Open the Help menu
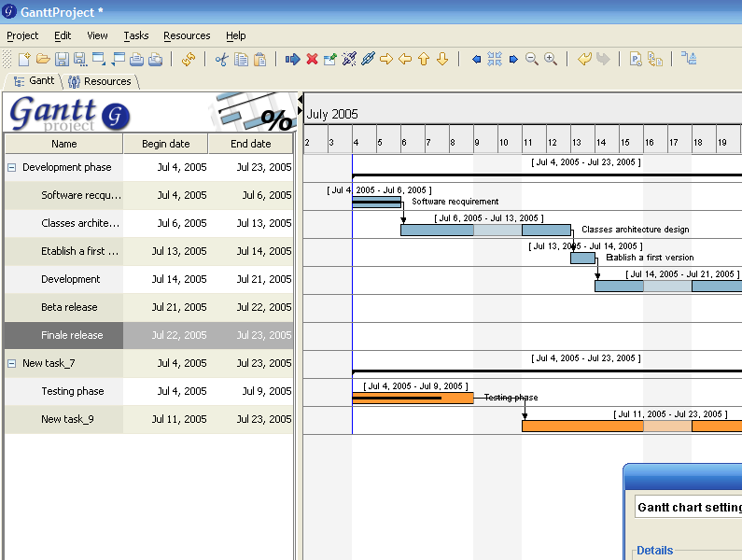The width and height of the screenshot is (742, 560). coord(235,36)
